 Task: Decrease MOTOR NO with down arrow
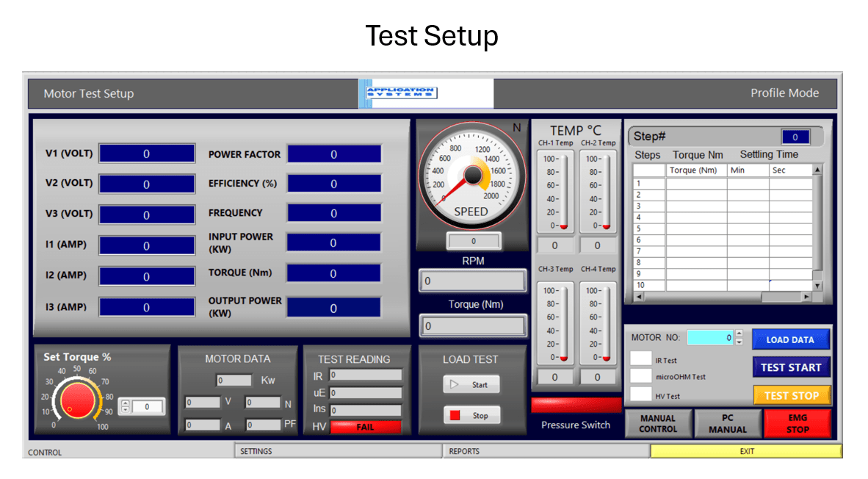coord(739,342)
